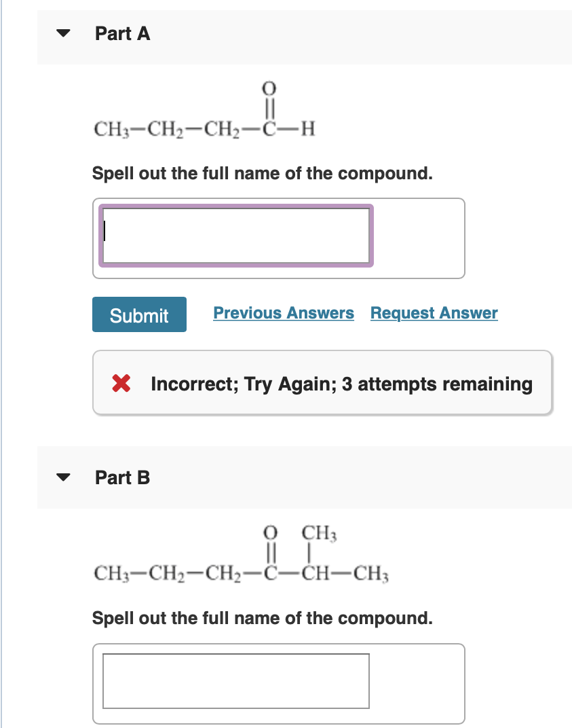Select the Part A header label
The image size is (572, 728).
click(123, 33)
